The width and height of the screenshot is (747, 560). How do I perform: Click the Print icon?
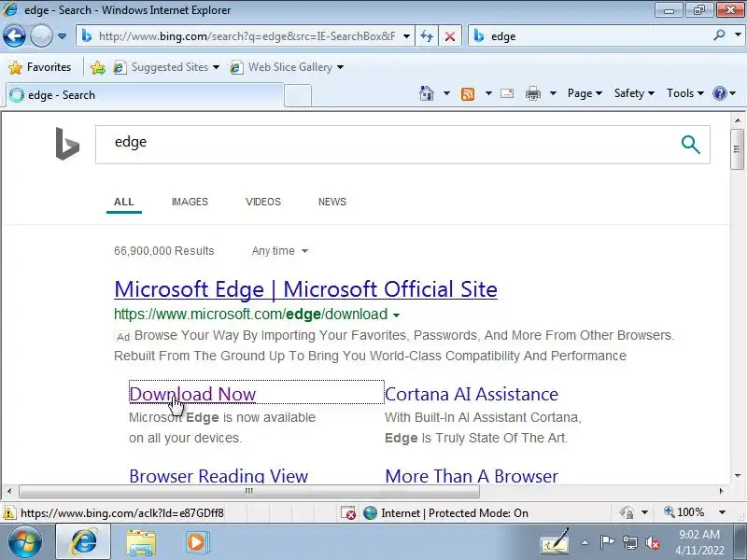click(532, 93)
